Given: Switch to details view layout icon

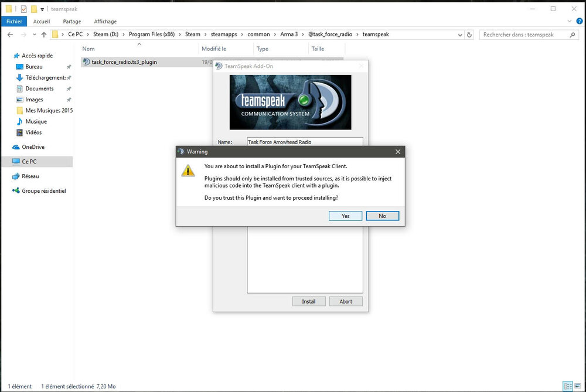Looking at the screenshot, I should [568, 386].
